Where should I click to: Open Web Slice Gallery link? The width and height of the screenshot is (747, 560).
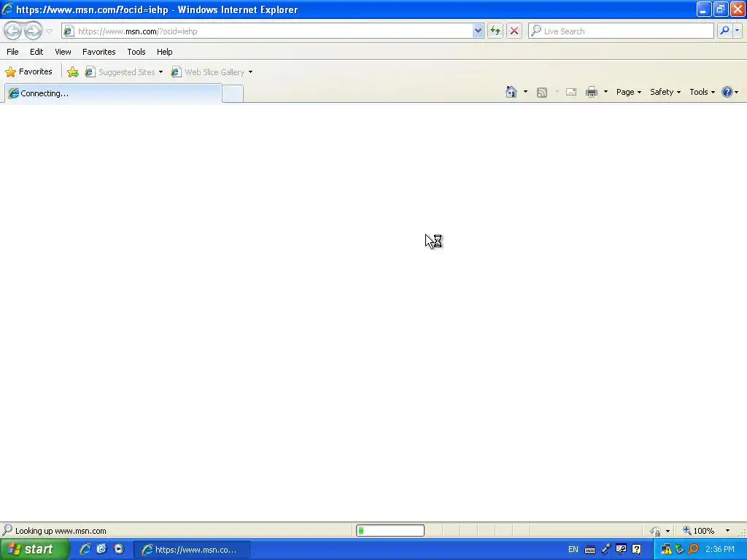click(x=208, y=72)
